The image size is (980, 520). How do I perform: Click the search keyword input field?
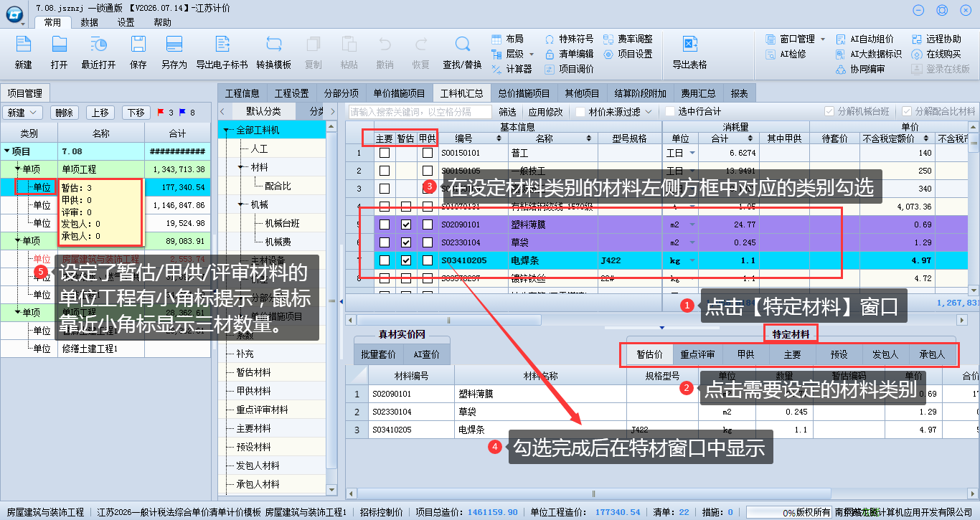pos(420,112)
